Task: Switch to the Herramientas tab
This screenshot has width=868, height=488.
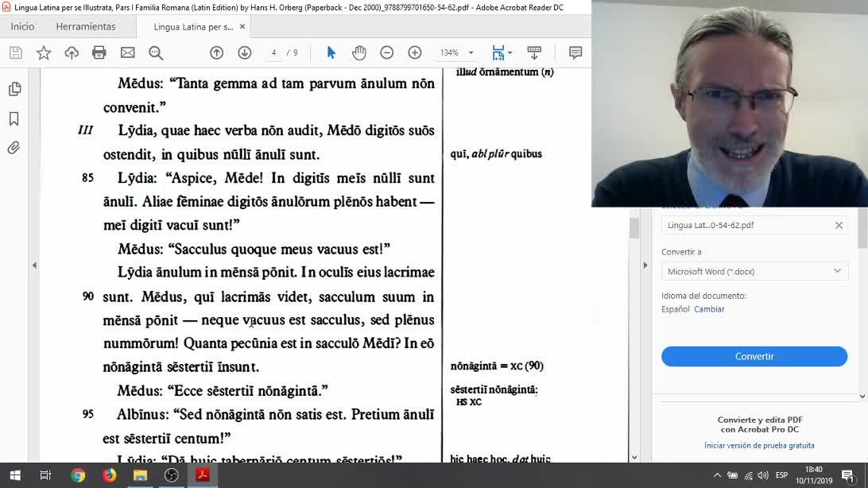Action: coord(86,26)
